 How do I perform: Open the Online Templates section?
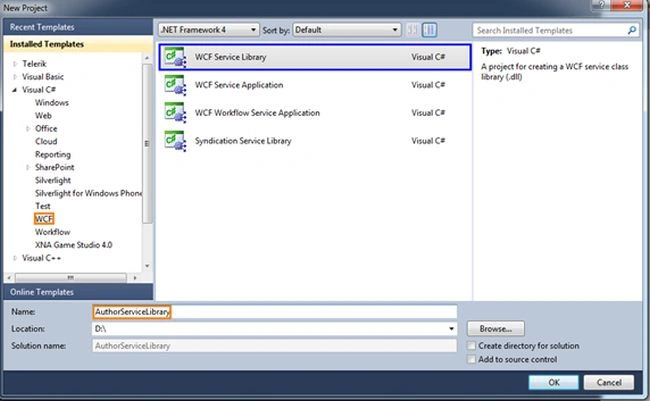click(x=78, y=292)
